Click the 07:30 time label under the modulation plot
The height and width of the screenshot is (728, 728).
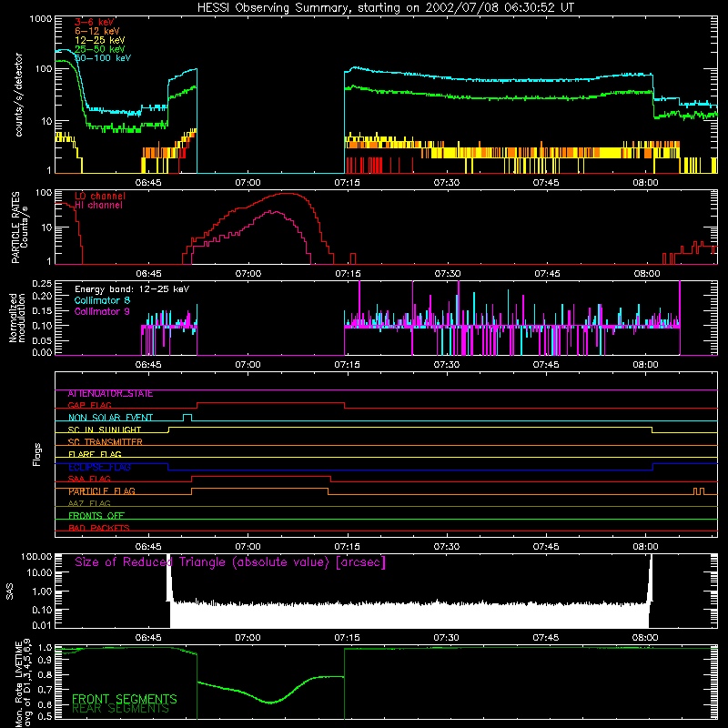[447, 365]
